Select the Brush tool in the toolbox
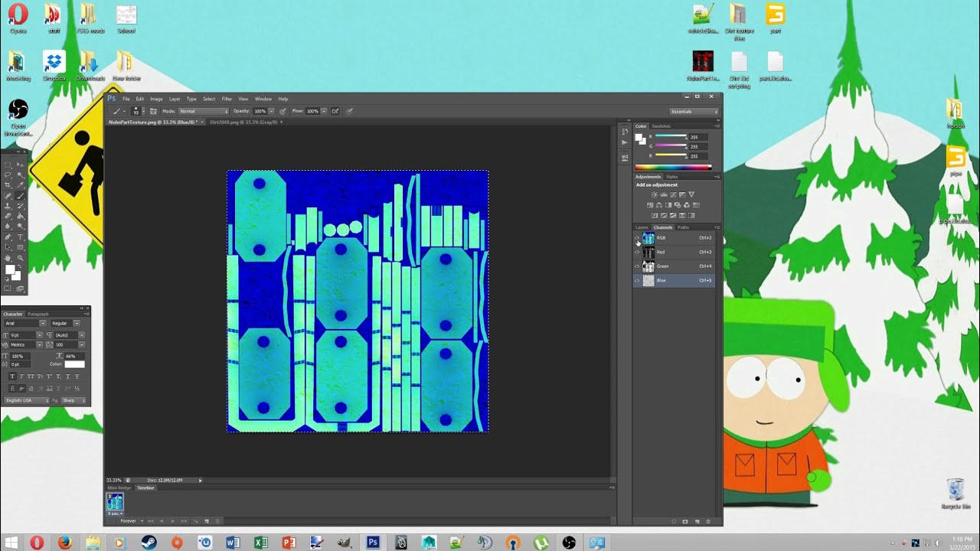The width and height of the screenshot is (980, 551). point(21,196)
